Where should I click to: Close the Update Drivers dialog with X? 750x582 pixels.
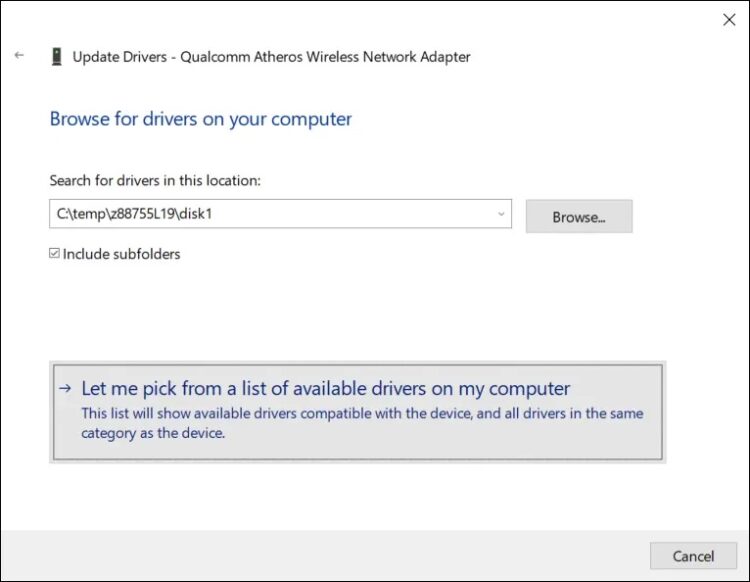click(x=729, y=20)
